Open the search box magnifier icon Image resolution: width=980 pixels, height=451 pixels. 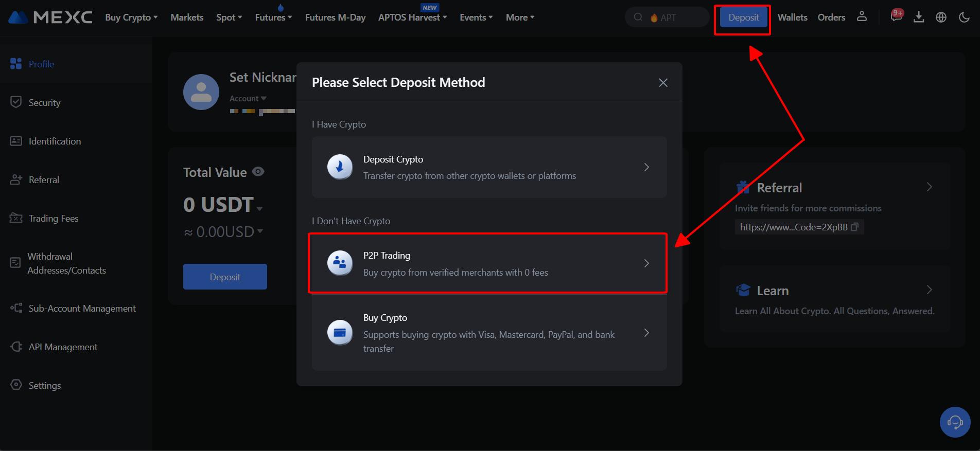638,17
